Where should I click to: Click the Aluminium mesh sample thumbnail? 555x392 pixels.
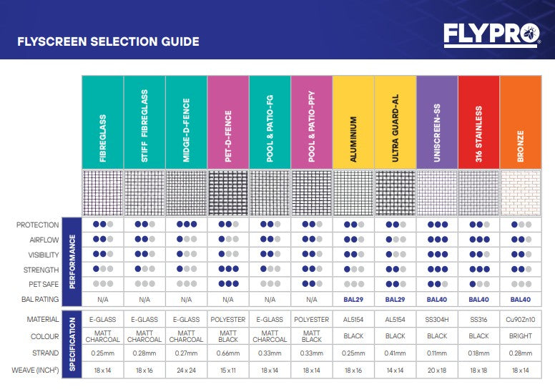353,192
